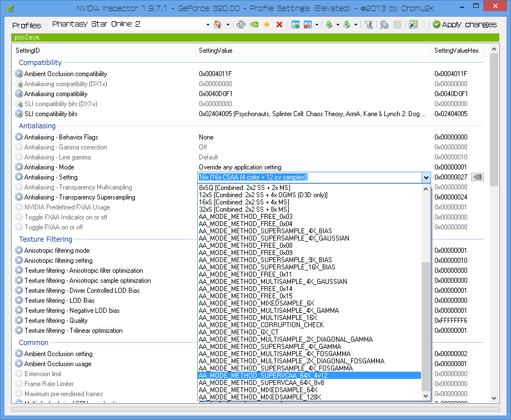Click the SettingValue column header
Image resolution: width=511 pixels, height=420 pixels.
click(313, 51)
